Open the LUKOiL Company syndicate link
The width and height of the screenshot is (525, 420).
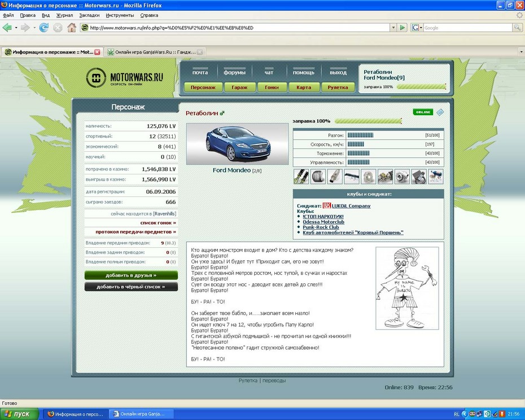click(351, 206)
